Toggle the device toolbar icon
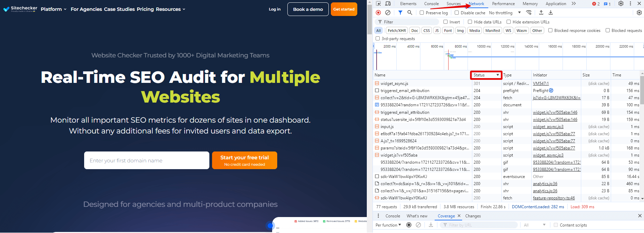 coord(388,4)
